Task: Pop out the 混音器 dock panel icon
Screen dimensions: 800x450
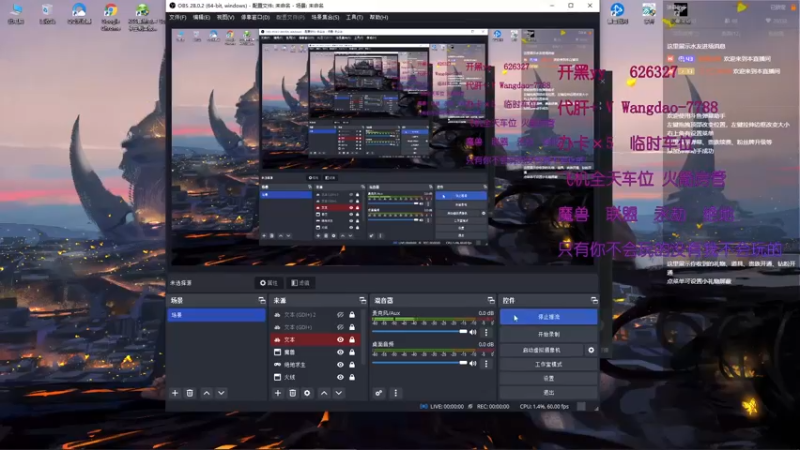Action: click(x=491, y=300)
